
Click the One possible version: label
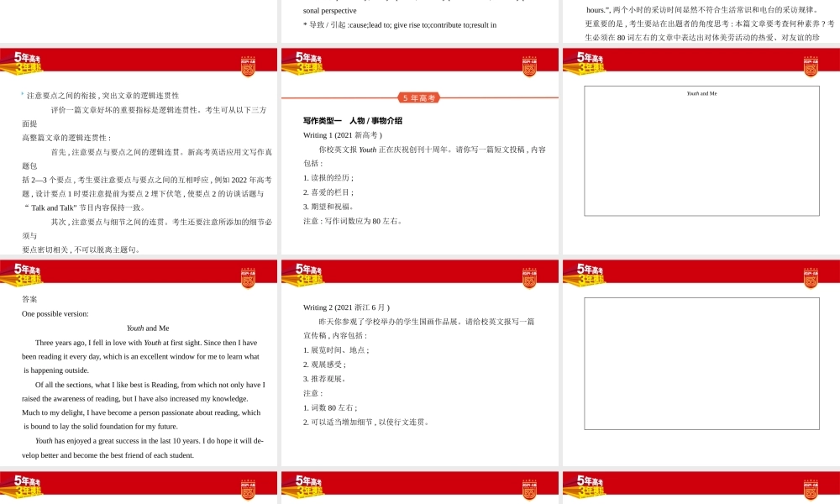(x=54, y=313)
